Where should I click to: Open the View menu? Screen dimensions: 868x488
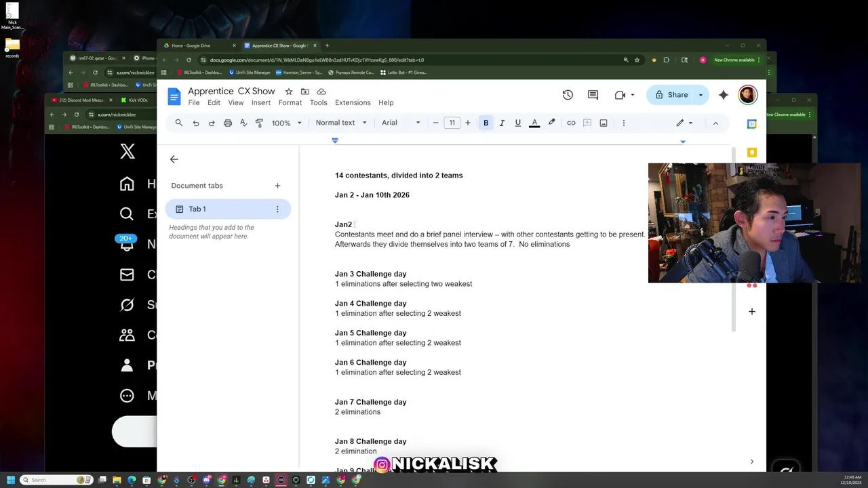236,103
